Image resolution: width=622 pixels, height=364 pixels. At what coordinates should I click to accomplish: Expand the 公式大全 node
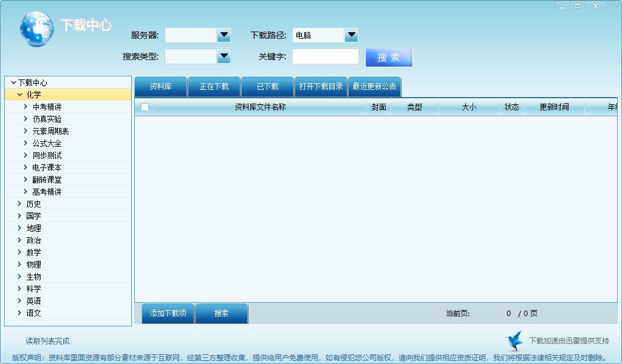[x=26, y=143]
